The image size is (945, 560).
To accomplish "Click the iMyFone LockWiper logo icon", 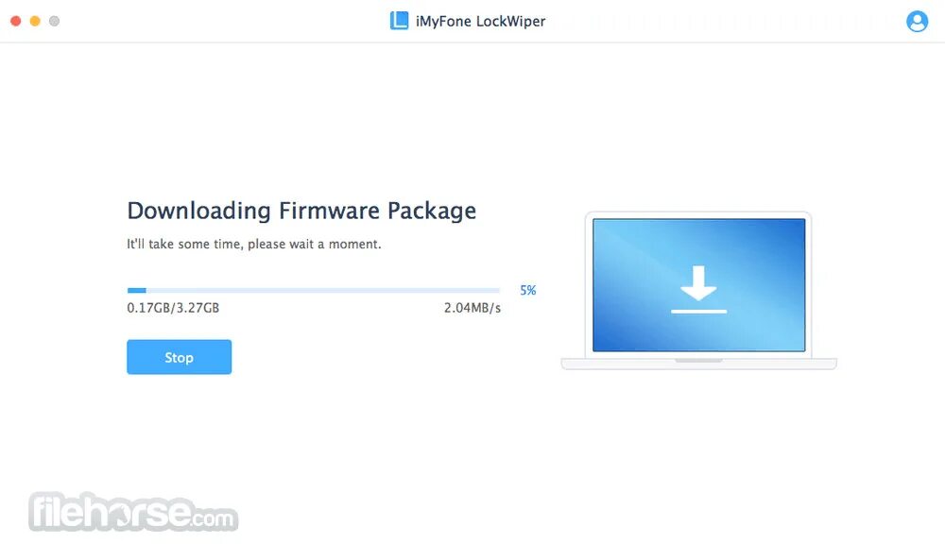I will [399, 21].
